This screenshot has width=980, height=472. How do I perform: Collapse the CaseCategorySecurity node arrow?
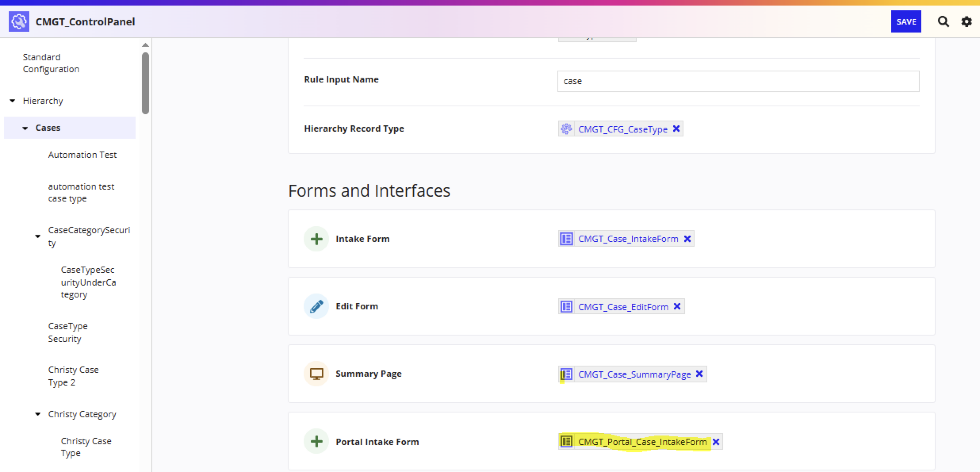38,236
